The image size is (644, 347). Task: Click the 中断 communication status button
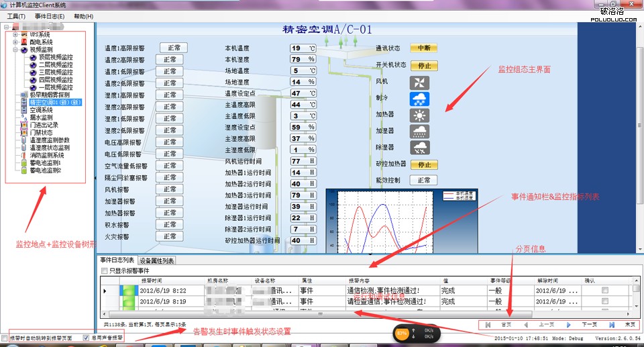[423, 48]
